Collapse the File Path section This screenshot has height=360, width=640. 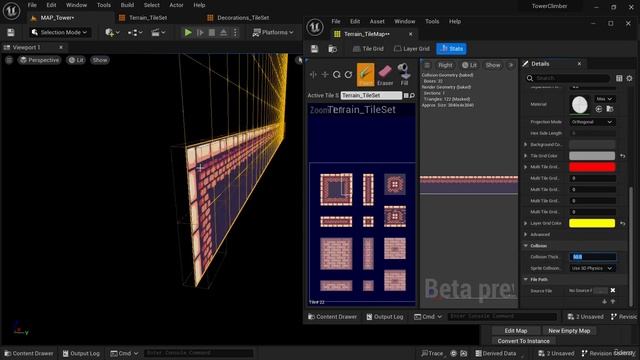click(525, 279)
